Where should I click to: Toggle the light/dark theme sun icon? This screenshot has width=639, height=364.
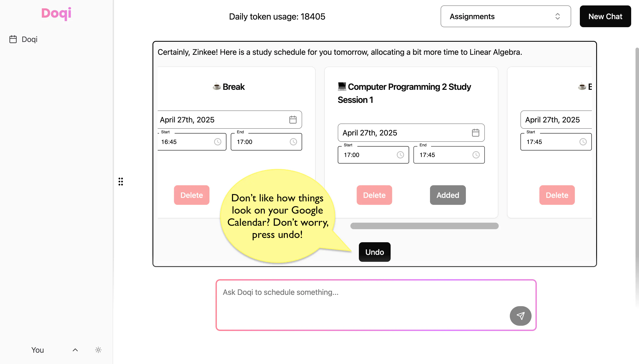pos(98,350)
